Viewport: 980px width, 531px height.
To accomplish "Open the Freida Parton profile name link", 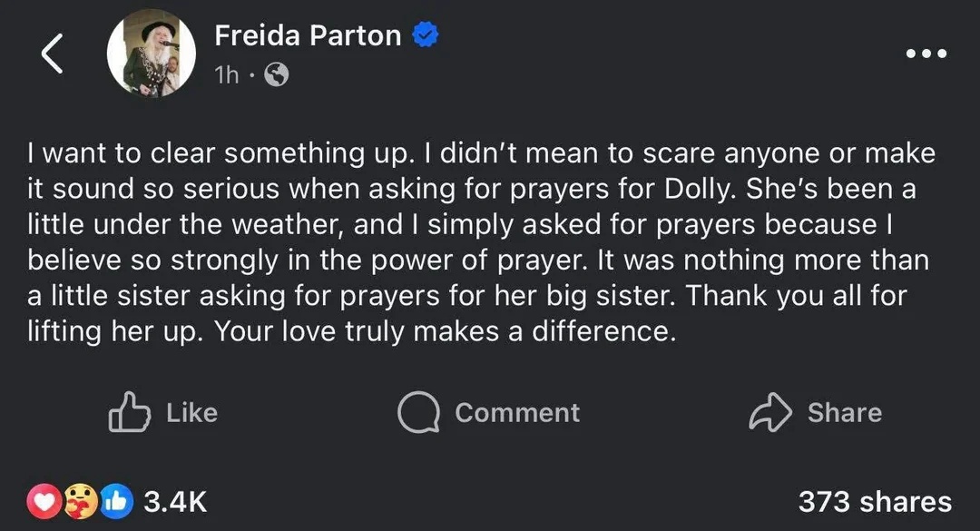I will (x=308, y=35).
